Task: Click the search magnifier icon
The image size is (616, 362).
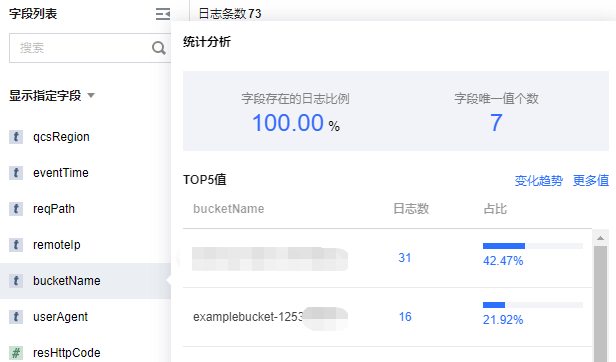Action: (159, 48)
